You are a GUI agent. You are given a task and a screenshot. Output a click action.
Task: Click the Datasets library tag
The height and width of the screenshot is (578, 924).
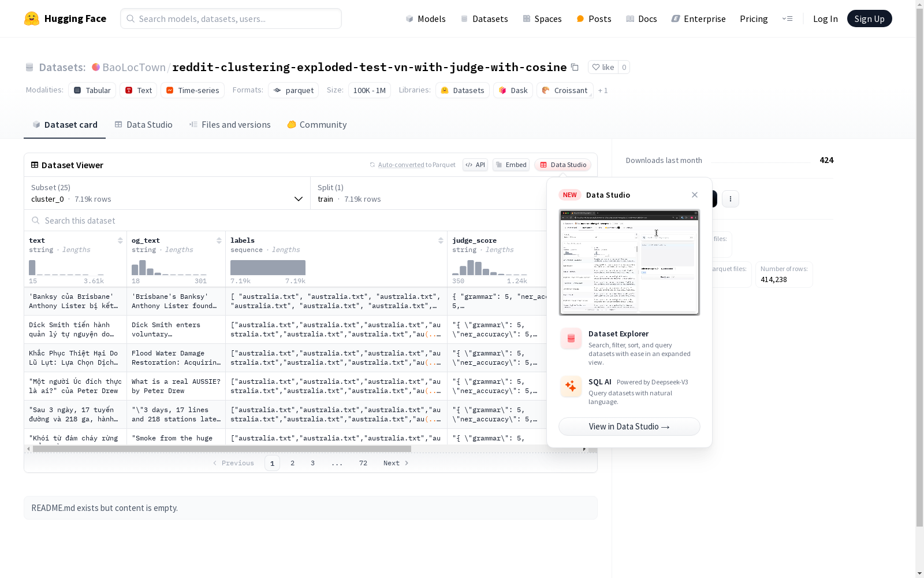pyautogui.click(x=463, y=90)
